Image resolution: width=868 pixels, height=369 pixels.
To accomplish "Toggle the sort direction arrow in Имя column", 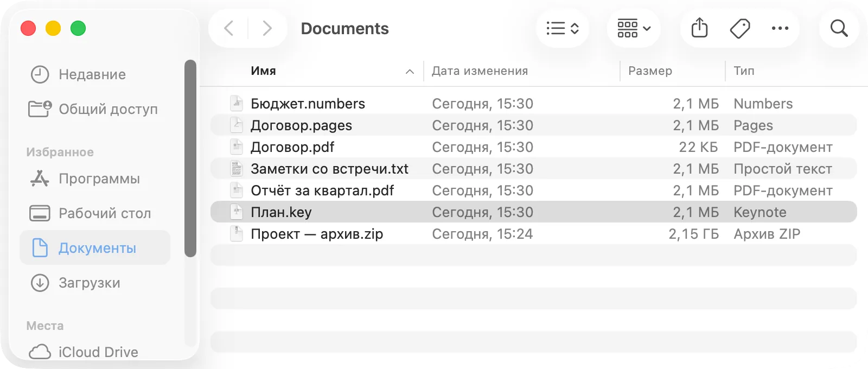I will [410, 71].
